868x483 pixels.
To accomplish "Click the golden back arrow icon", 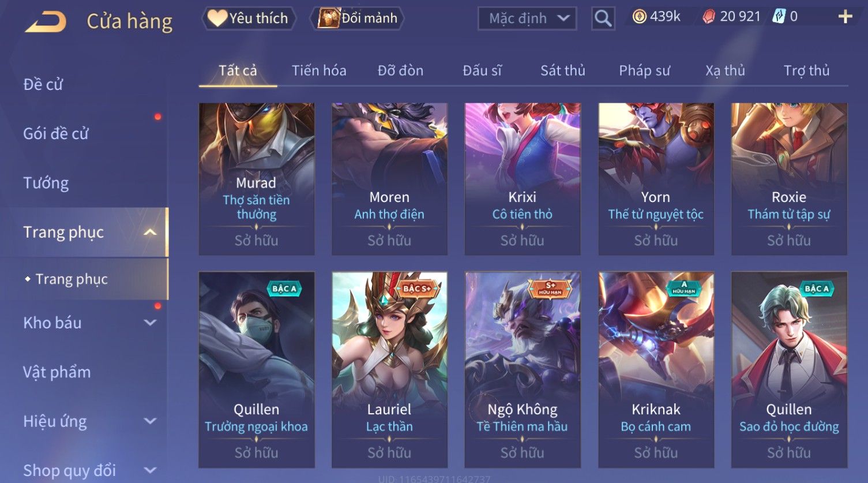I will coord(46,21).
